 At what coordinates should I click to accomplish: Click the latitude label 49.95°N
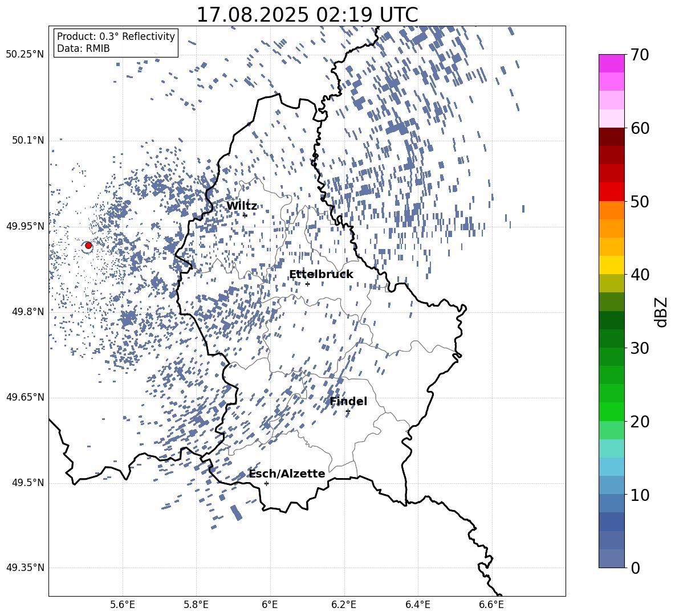(x=25, y=226)
